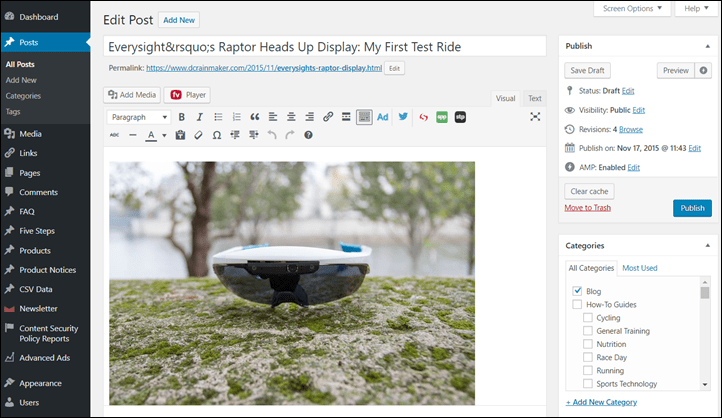The image size is (722, 418).
Task: Insert or edit link icon
Action: tap(328, 117)
